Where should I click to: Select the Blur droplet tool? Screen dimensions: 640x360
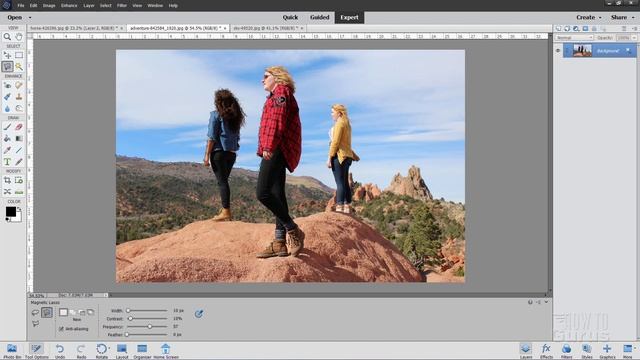[7, 108]
